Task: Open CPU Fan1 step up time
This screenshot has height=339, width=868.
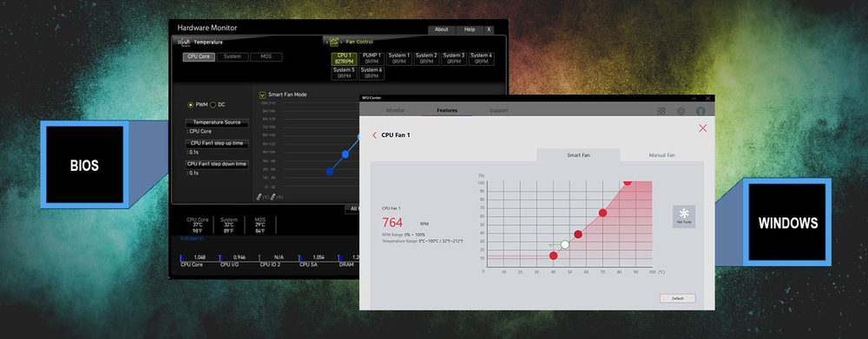Action: coord(217,143)
